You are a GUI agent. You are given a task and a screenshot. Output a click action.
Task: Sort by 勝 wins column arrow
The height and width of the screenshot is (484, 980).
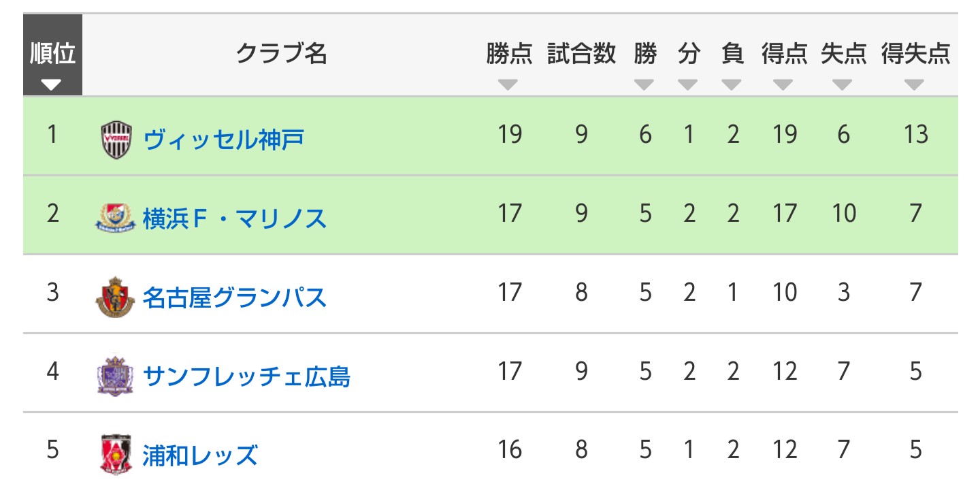pos(644,85)
